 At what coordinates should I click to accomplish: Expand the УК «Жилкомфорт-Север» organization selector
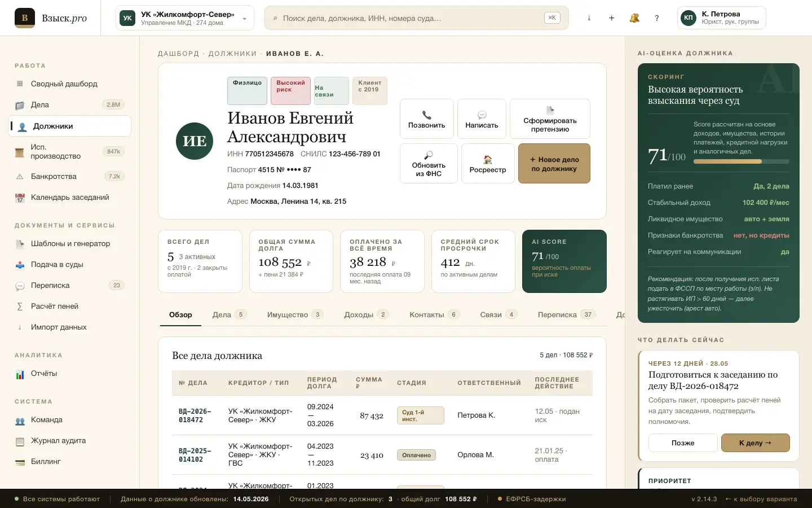(x=184, y=18)
